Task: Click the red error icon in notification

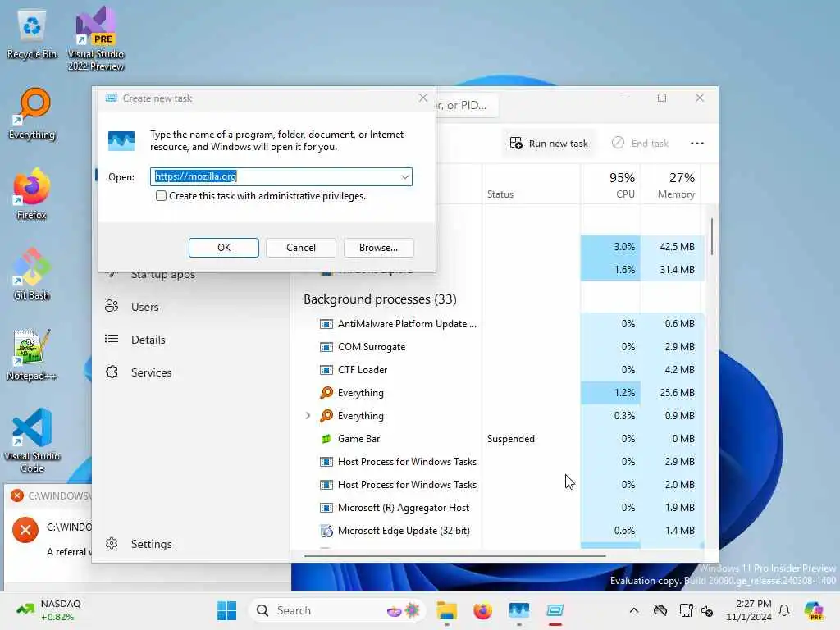Action: coord(25,530)
